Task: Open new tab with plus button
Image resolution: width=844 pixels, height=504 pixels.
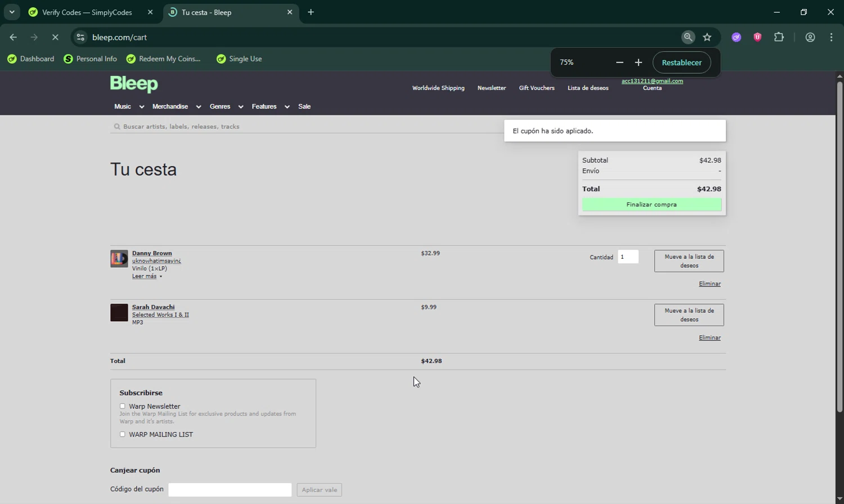Action: tap(311, 12)
